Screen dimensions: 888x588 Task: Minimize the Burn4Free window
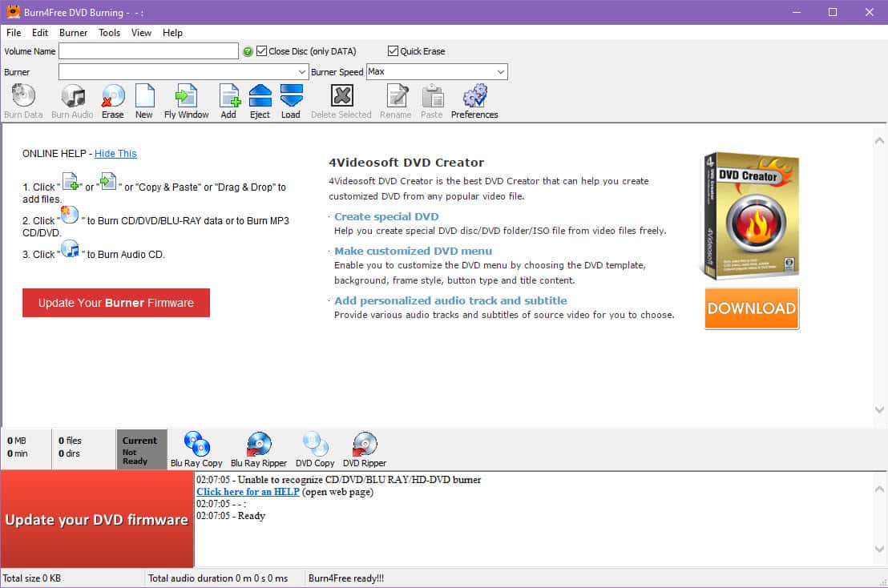[797, 12]
